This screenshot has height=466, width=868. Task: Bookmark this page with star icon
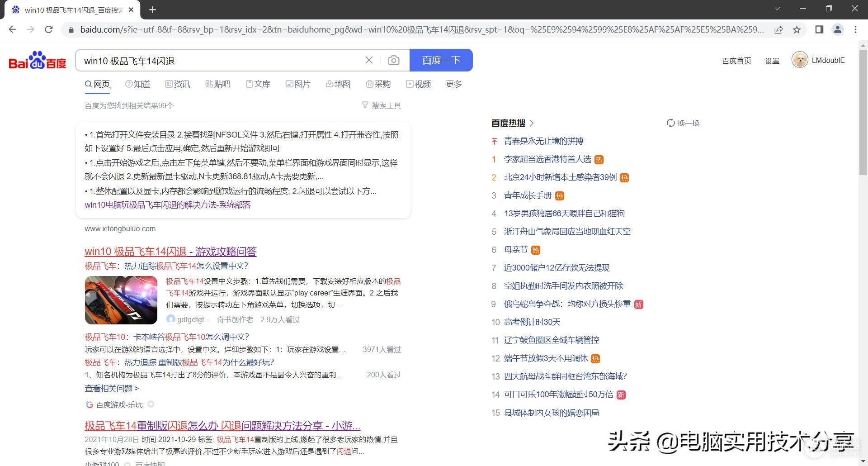(797, 30)
